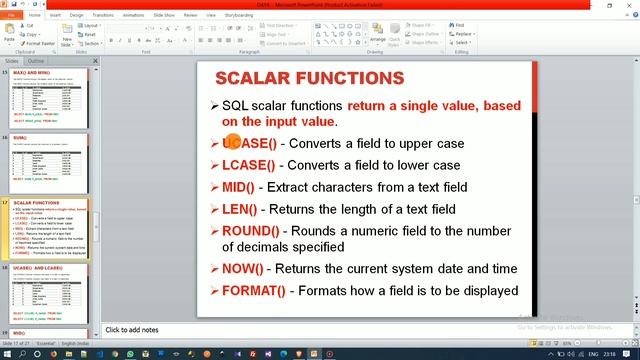Switch to the Animations ribbon tab
The image size is (640, 360).
pos(133,15)
